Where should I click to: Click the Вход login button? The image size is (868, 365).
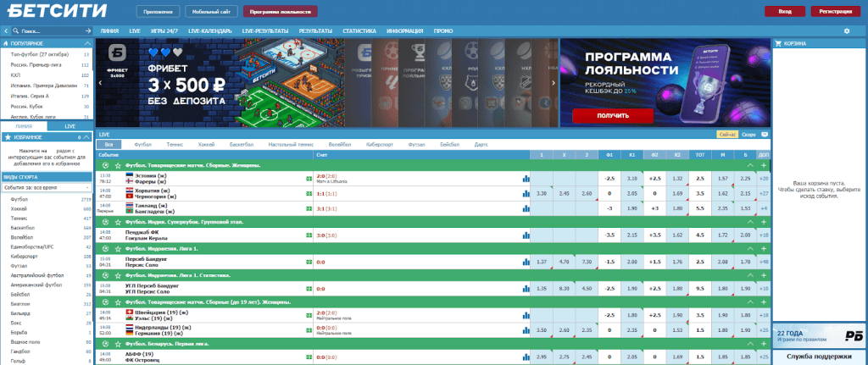point(785,11)
